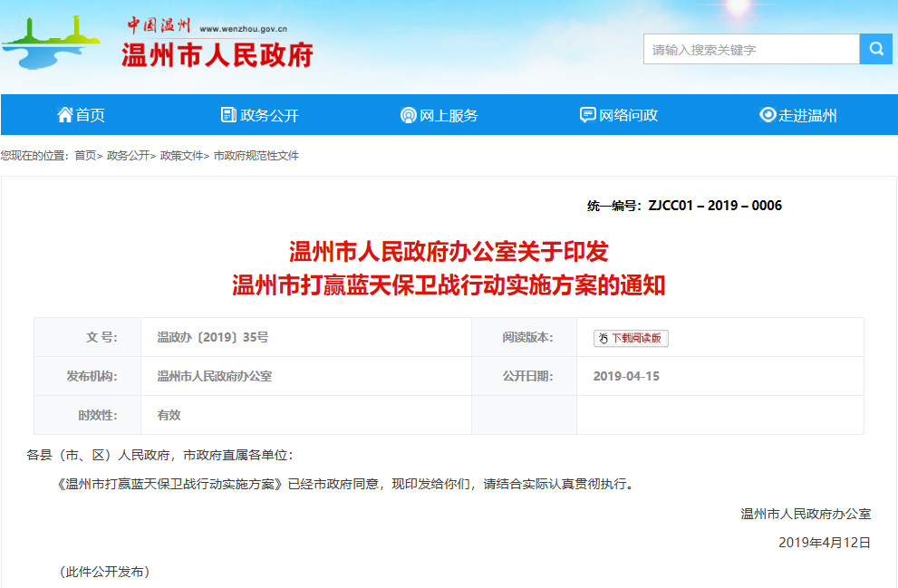The image size is (898, 588).
Task: Click the service icon beside 网上服务
Action: coord(408,115)
